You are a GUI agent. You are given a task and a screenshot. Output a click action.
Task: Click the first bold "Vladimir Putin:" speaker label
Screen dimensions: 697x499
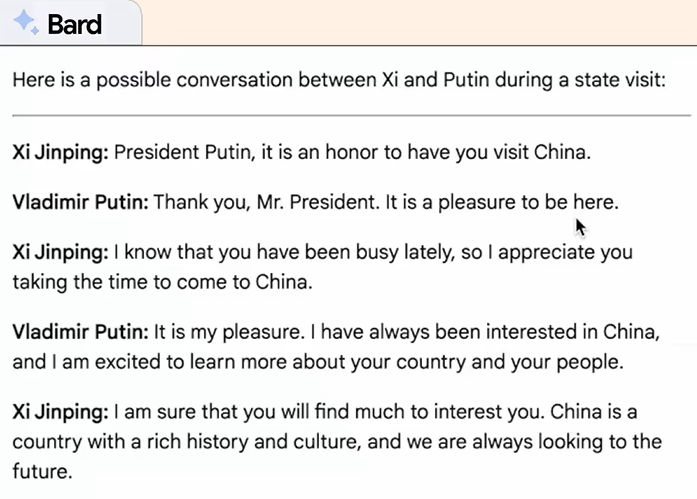[x=80, y=202]
